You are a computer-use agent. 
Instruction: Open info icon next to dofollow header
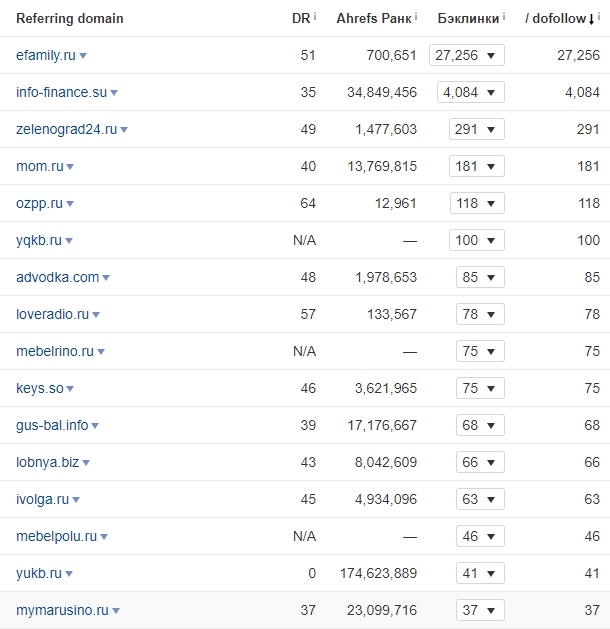pos(599,16)
